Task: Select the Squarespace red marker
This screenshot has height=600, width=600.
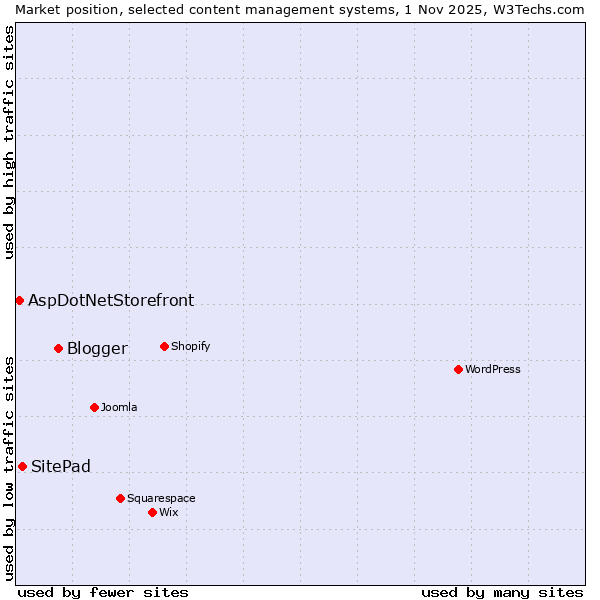Action: pos(120,498)
